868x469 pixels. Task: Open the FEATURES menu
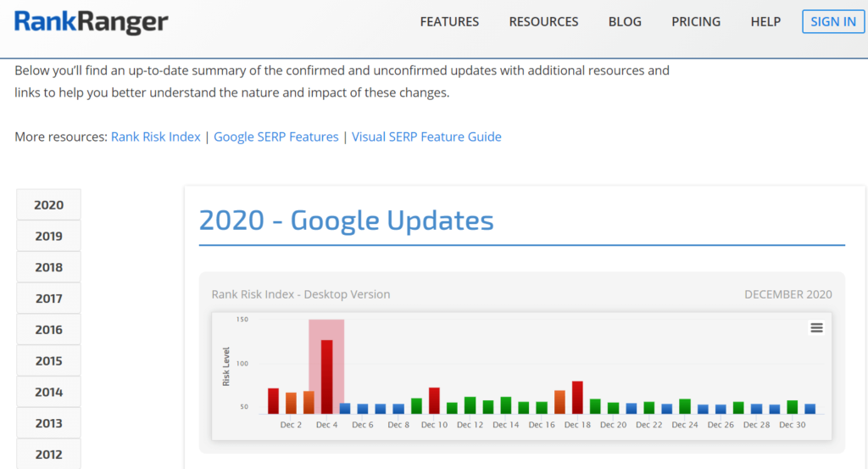pyautogui.click(x=449, y=21)
